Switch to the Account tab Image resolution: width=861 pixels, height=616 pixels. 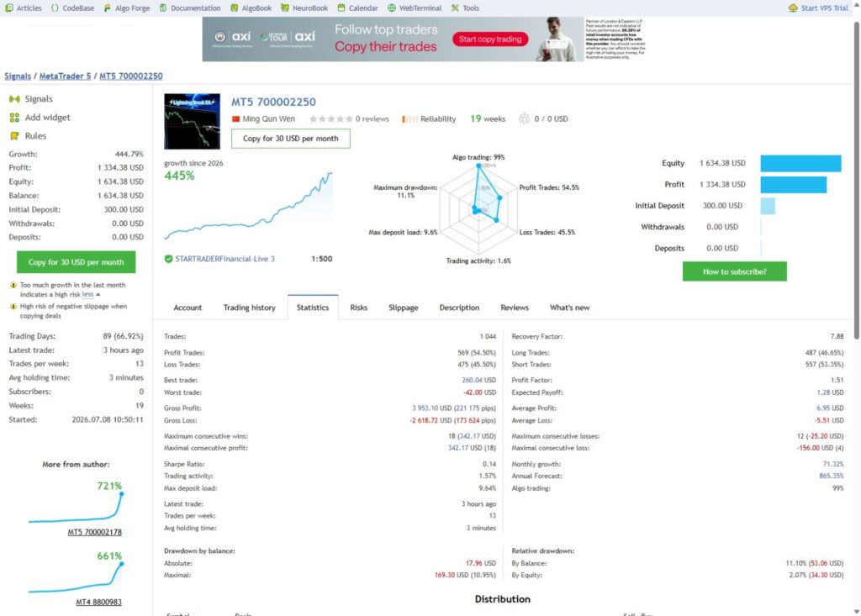click(x=188, y=308)
